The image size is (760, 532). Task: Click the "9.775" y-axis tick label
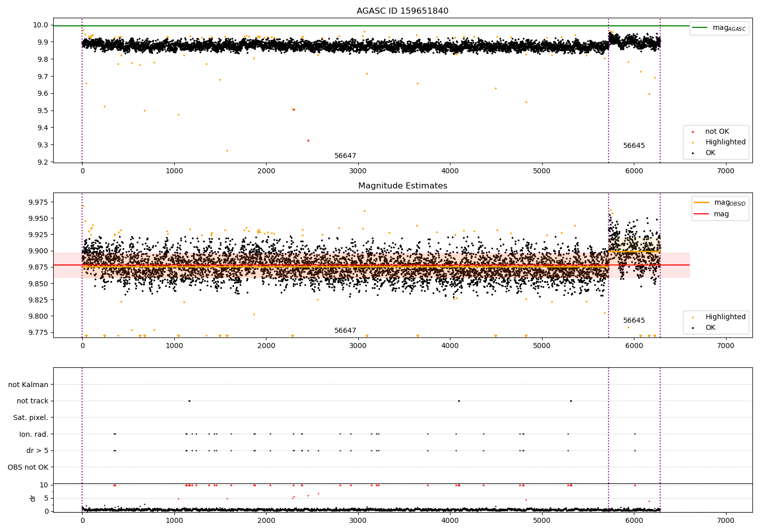pos(39,333)
